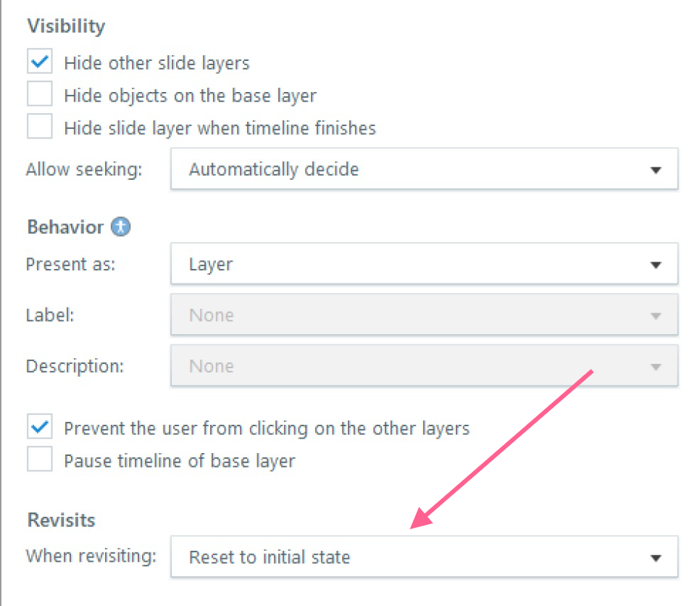Open the 'Reset to initial state' combo box

406,557
